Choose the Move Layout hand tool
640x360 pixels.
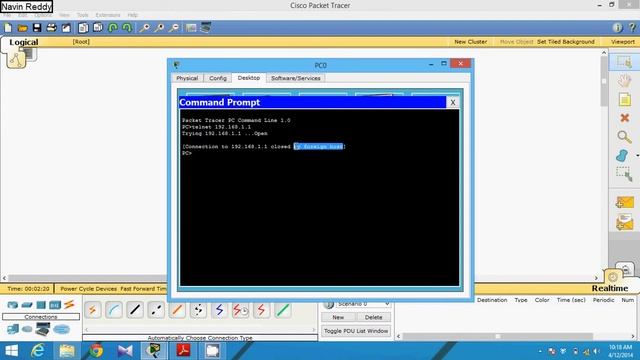[624, 80]
